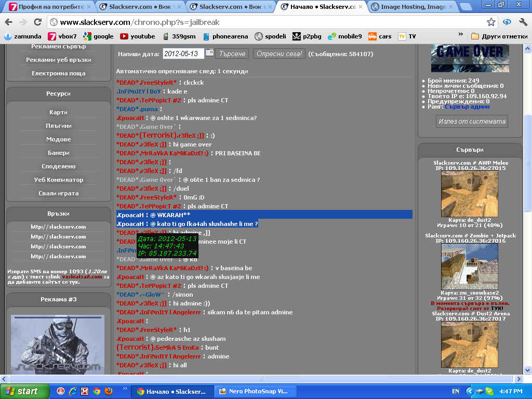Click the Zombie + Jetpack zm_snowbase2 thumbnail
This screenshot has width=532, height=399.
469,267
